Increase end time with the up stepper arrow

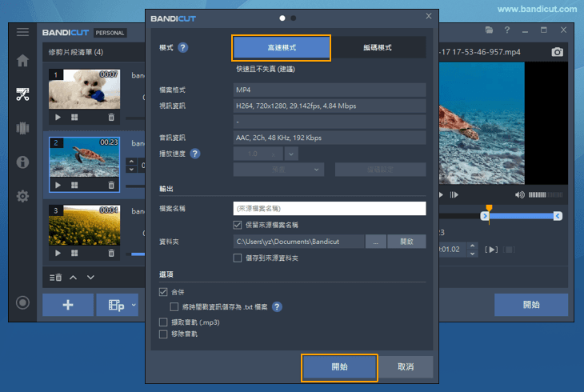click(472, 246)
